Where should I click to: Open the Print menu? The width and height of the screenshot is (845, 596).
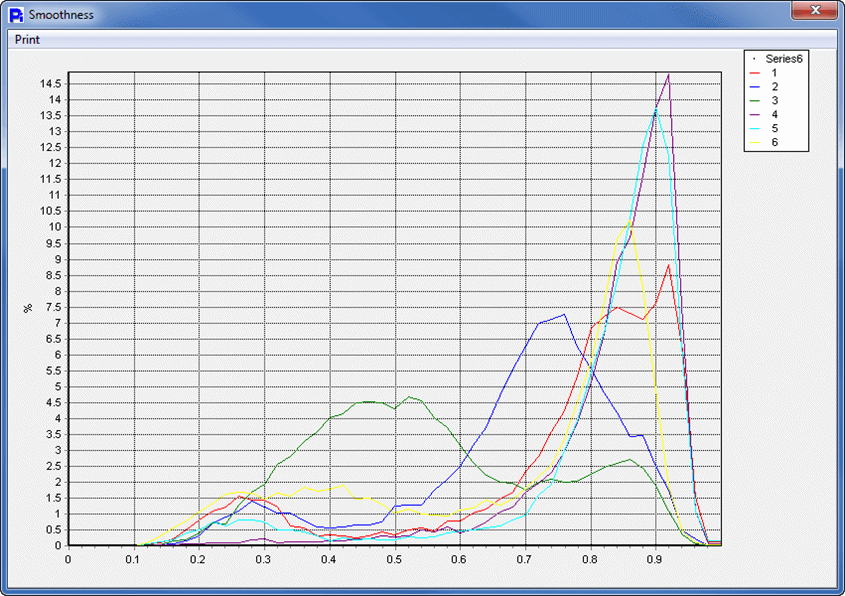(28, 40)
